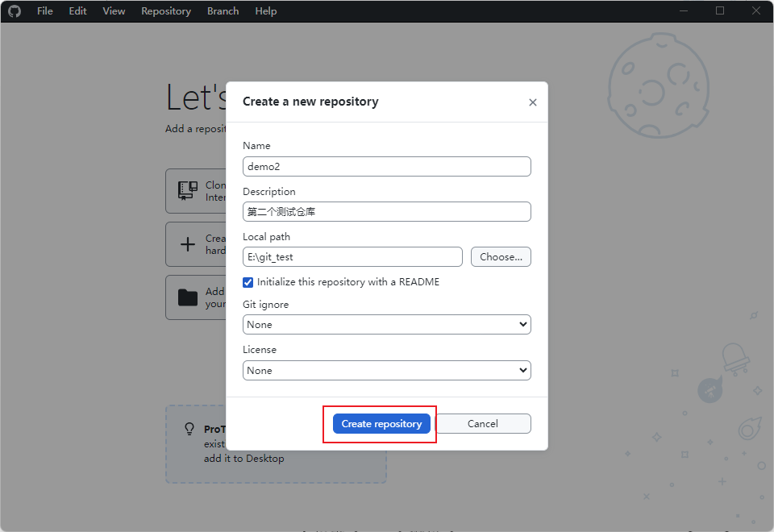This screenshot has width=774, height=532.
Task: Open the Repository menu
Action: (x=166, y=11)
